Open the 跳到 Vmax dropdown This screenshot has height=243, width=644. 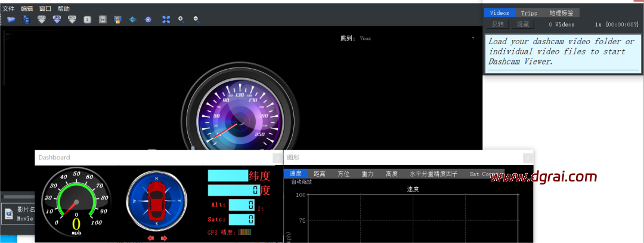[473, 38]
